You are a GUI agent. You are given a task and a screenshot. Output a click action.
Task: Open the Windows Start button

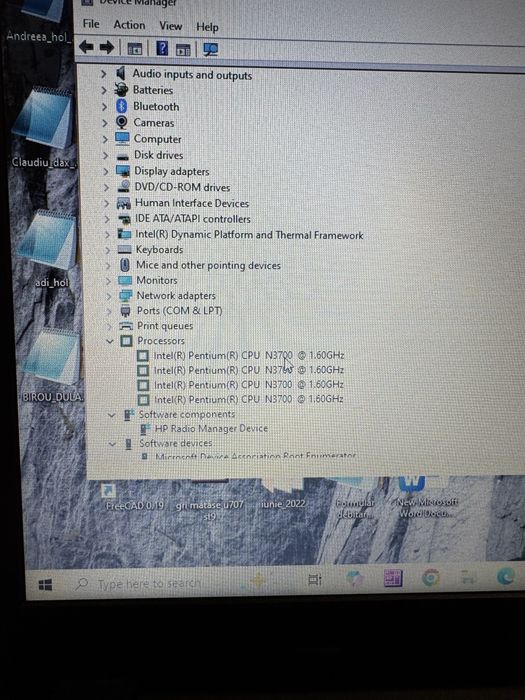(x=45, y=584)
